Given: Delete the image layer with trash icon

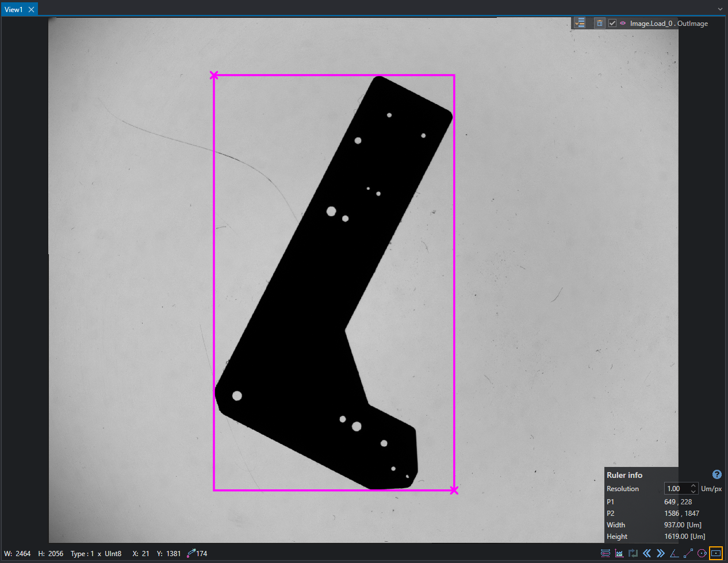Looking at the screenshot, I should [600, 23].
